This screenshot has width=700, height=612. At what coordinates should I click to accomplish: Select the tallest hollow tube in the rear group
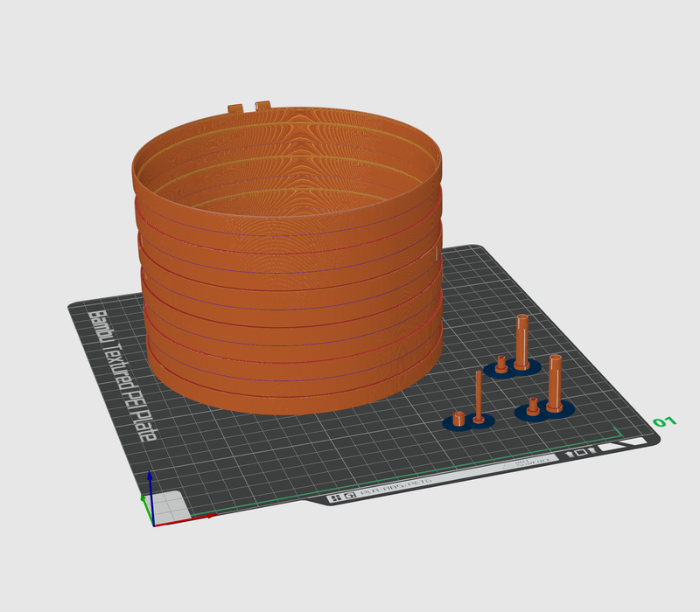pyautogui.click(x=521, y=341)
